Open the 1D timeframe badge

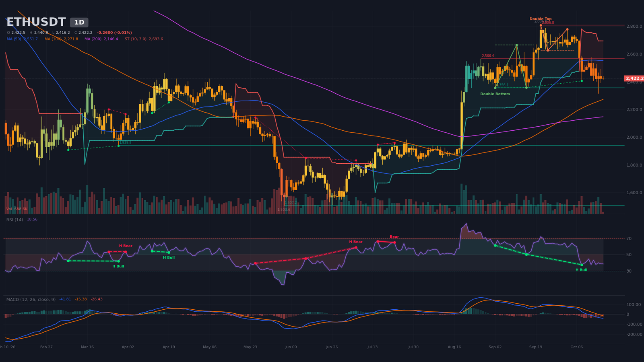click(79, 23)
